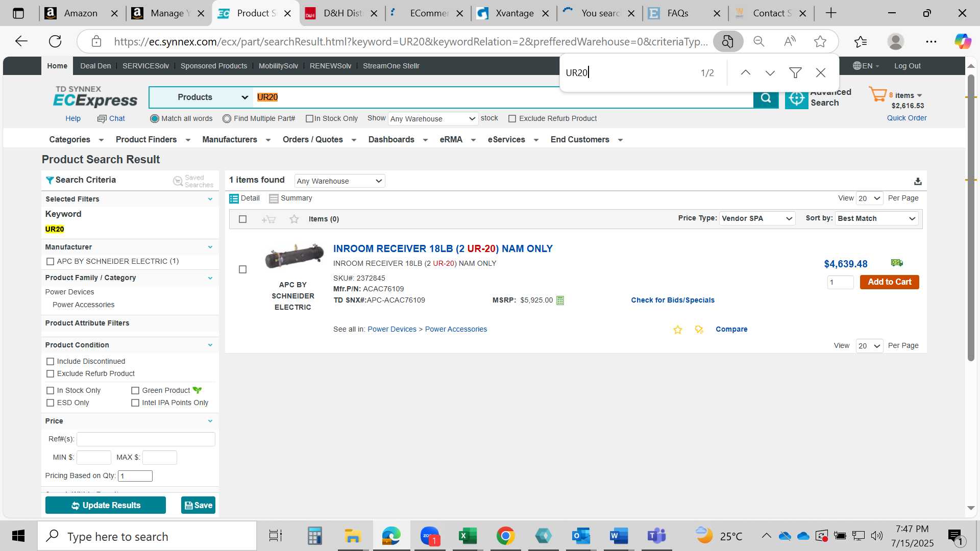980x551 pixels.
Task: Open Microsoft Teams from the taskbar
Action: (x=656, y=536)
